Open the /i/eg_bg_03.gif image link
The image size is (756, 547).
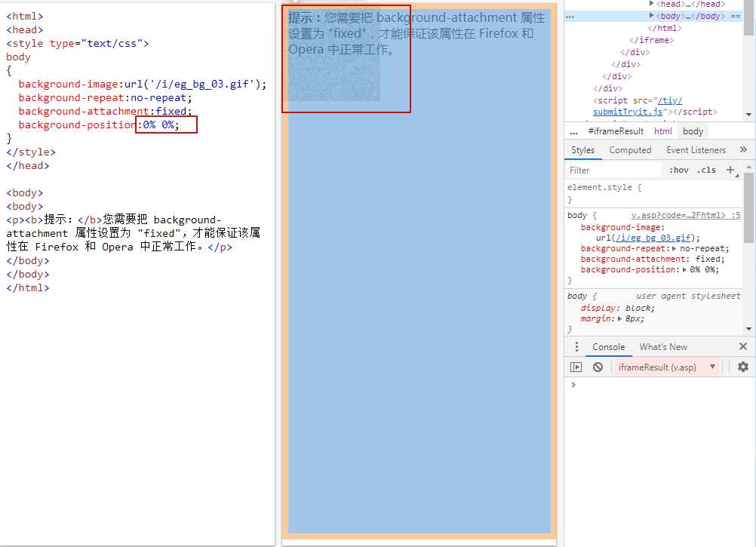654,238
